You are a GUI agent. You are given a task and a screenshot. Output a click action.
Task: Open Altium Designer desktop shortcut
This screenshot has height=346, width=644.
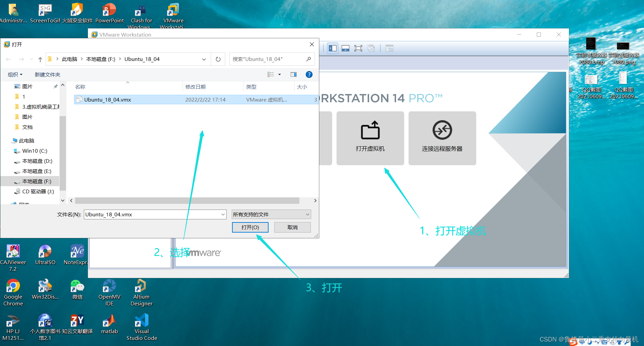click(x=141, y=293)
